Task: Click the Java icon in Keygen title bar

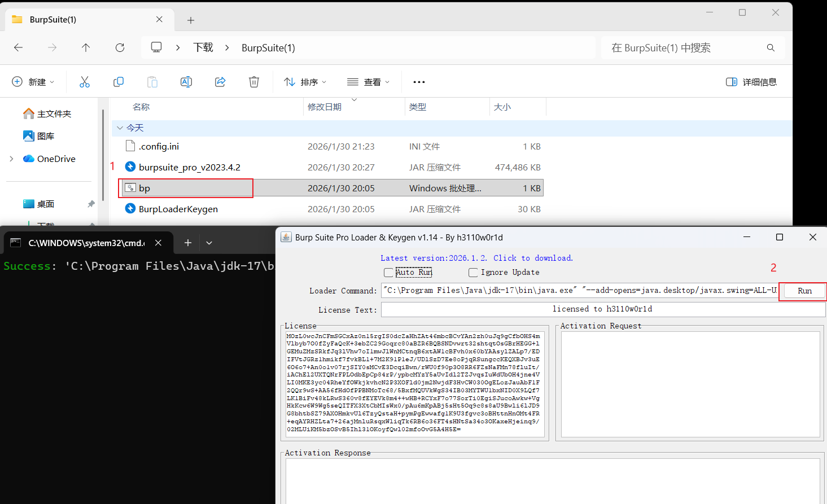Action: (x=286, y=237)
